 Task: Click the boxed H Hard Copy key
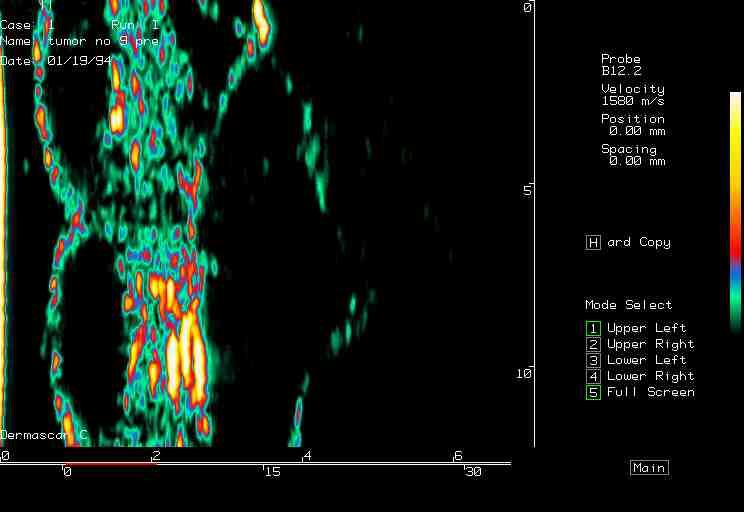[x=593, y=243]
